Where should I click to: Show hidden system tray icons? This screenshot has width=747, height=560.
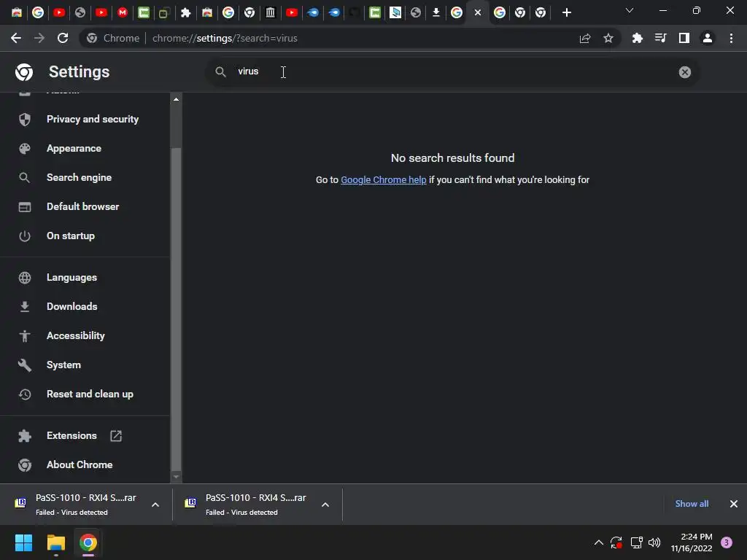click(x=599, y=542)
